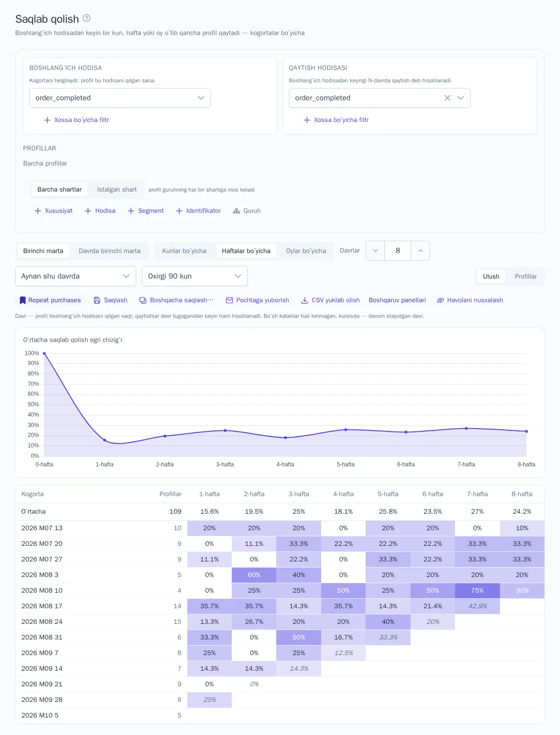This screenshot has width=560, height=735.
Task: Expand the return event dropdown chevron
Action: (x=461, y=98)
